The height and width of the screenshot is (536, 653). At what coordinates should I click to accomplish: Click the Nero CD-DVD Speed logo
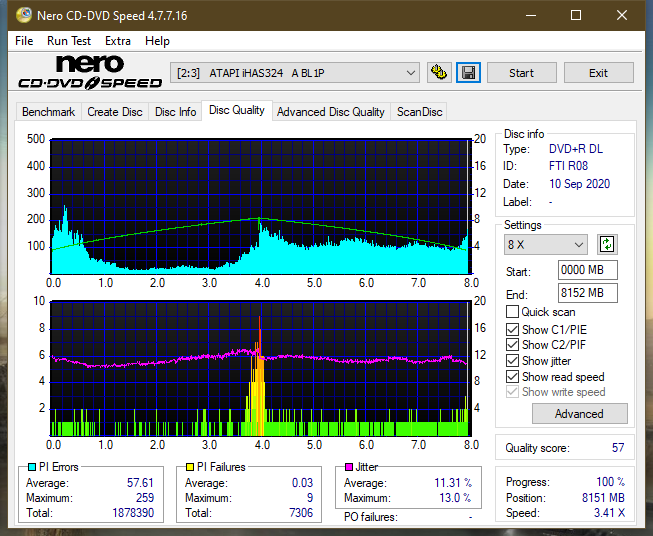pyautogui.click(x=90, y=72)
